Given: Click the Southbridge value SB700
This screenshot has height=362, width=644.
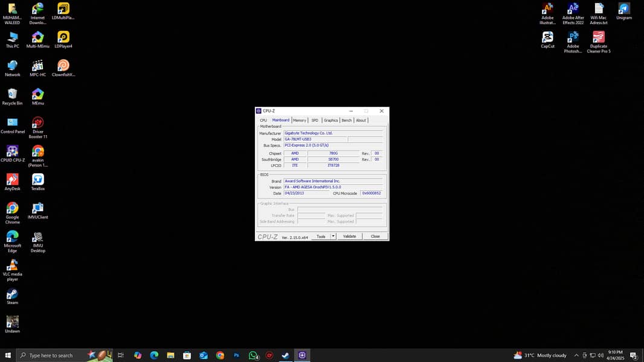Looking at the screenshot, I should click(333, 159).
